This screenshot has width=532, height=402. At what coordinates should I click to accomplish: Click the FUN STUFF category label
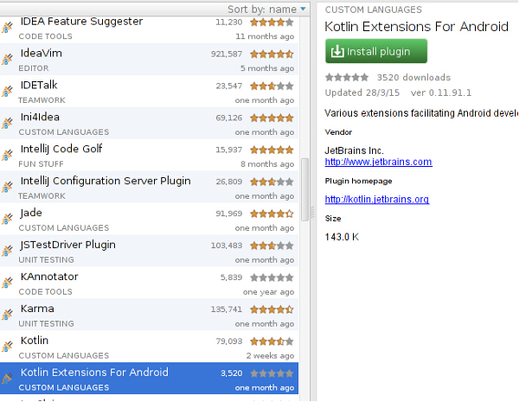[x=41, y=164]
